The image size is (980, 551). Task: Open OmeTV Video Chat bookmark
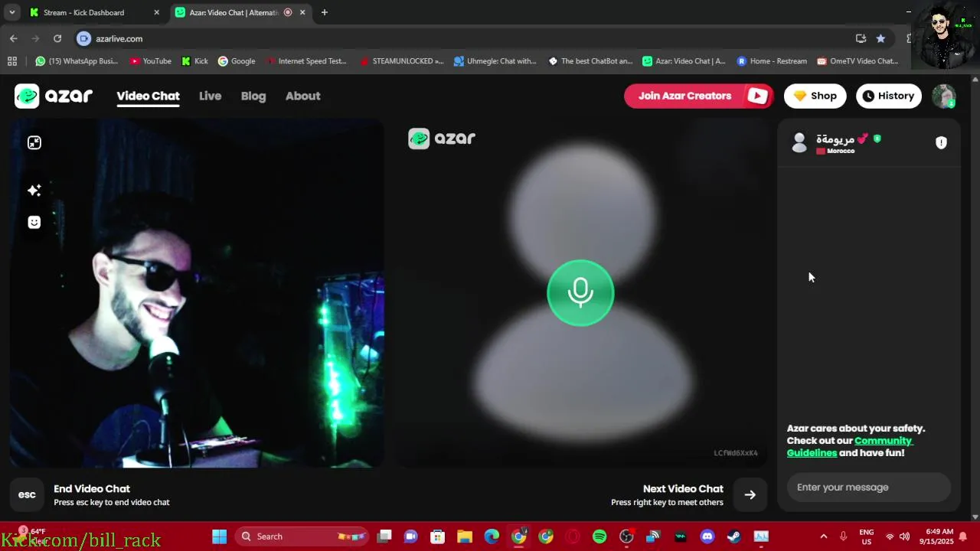pyautogui.click(x=857, y=61)
